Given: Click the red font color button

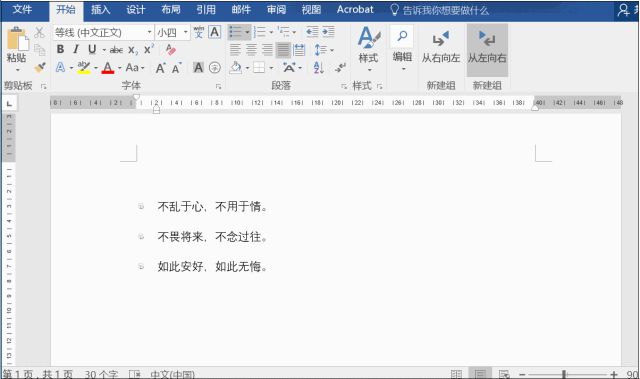Looking at the screenshot, I should click(x=108, y=68).
